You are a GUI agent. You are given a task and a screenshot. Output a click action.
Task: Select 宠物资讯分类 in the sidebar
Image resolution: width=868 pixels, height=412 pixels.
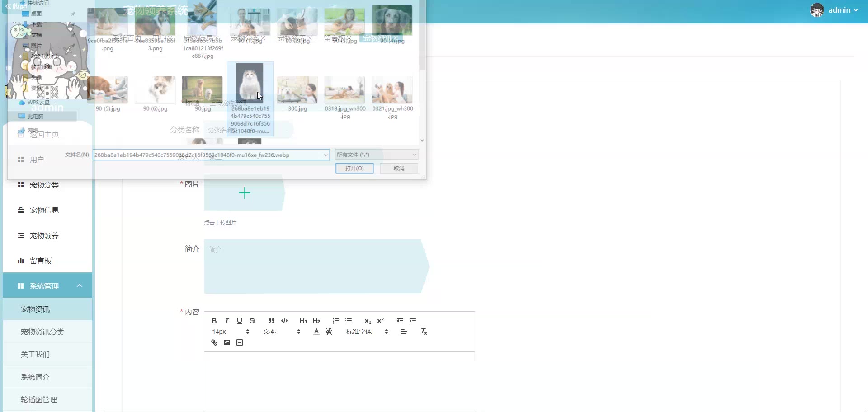point(47,332)
